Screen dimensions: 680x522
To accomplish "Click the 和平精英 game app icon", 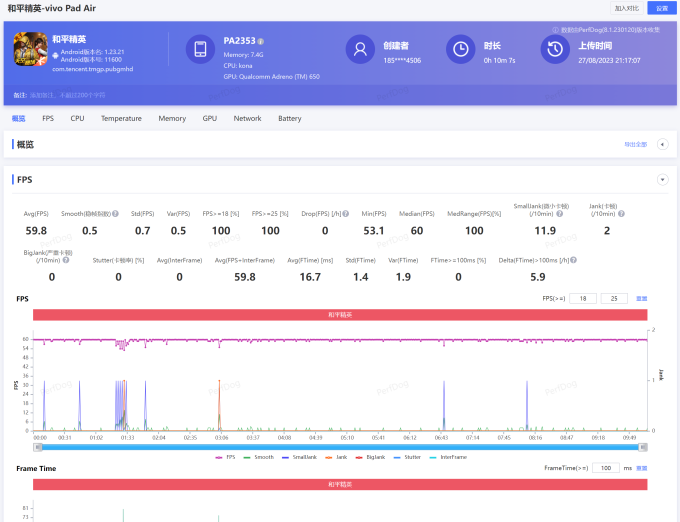I will coord(30,49).
